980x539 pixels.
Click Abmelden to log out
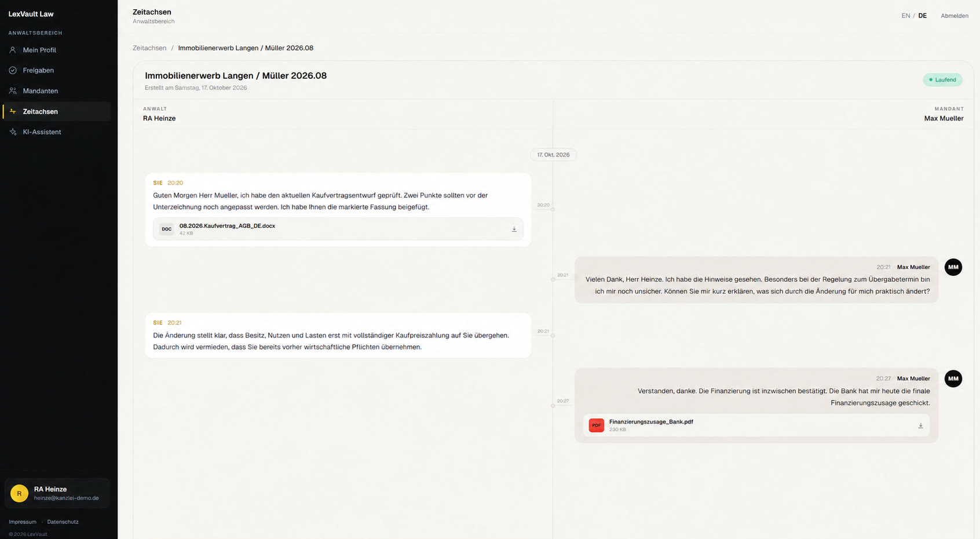pos(954,16)
